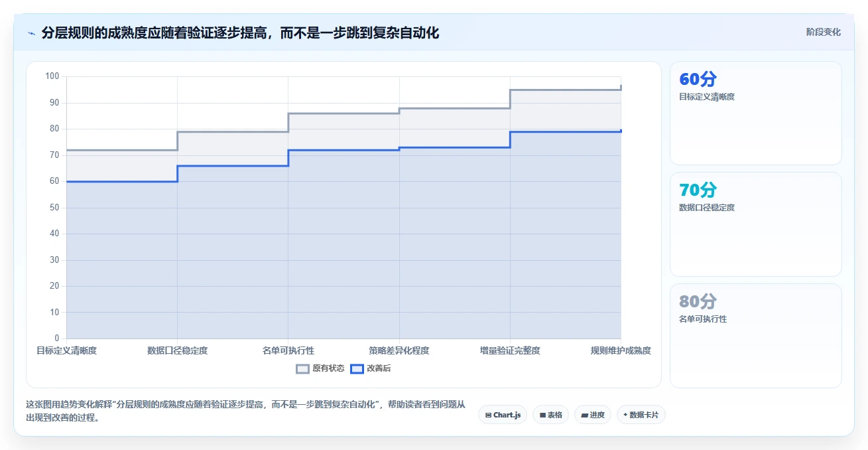Click the y-axis value 50

tap(54, 208)
